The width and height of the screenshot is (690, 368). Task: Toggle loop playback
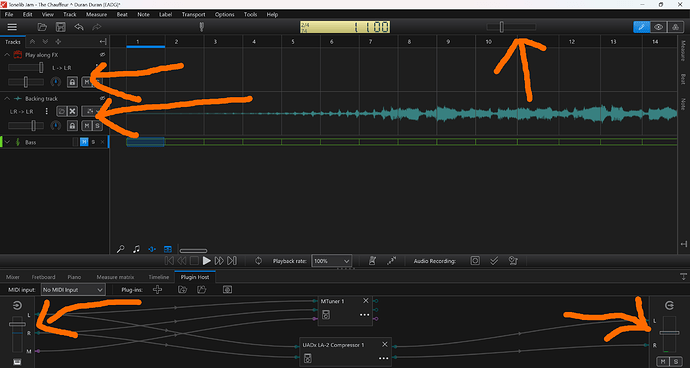click(x=259, y=261)
